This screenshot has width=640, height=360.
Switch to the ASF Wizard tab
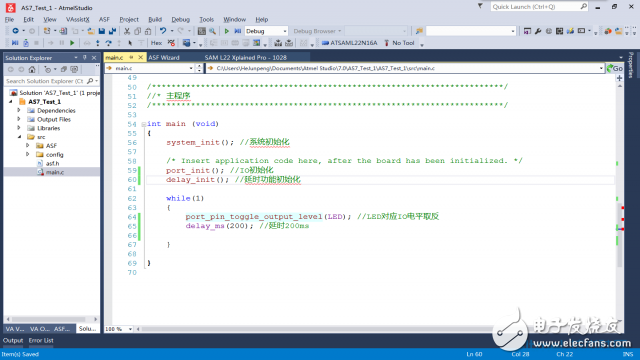pyautogui.click(x=164, y=58)
